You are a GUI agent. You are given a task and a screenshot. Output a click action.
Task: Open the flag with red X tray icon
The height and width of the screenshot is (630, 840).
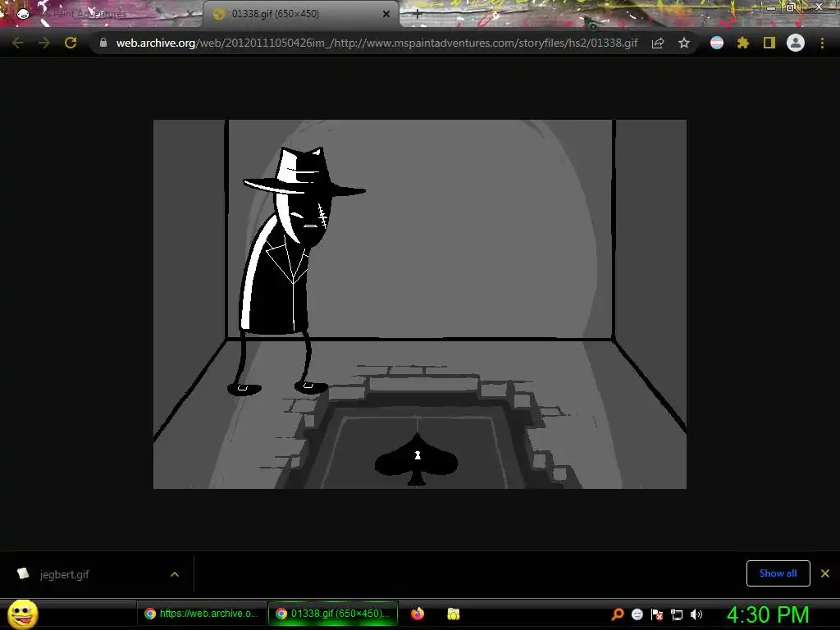point(657,614)
